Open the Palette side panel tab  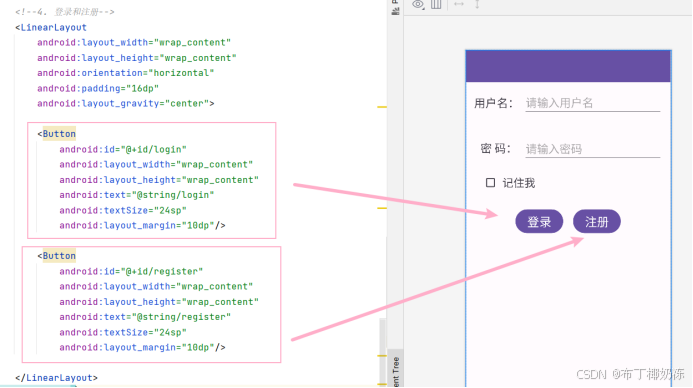[395, 8]
